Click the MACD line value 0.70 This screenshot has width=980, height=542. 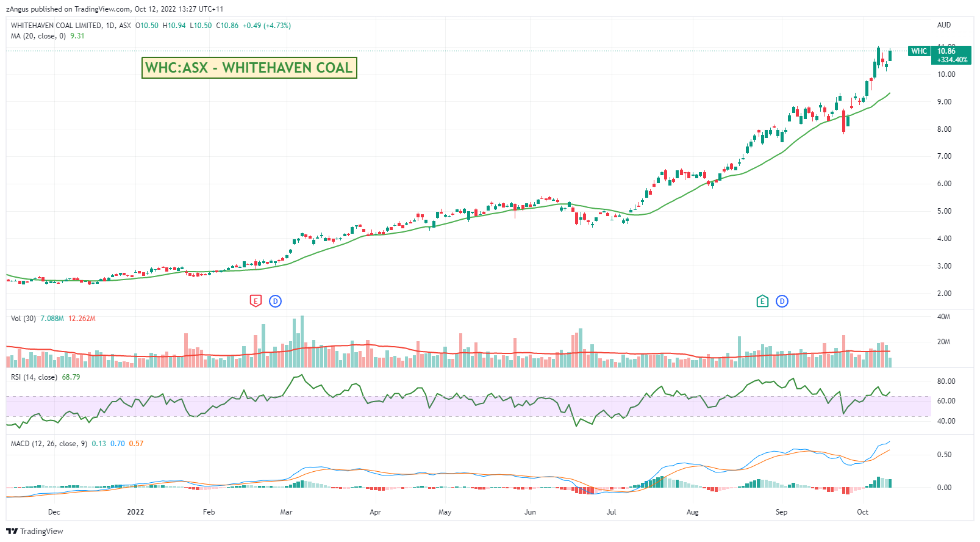tap(118, 444)
